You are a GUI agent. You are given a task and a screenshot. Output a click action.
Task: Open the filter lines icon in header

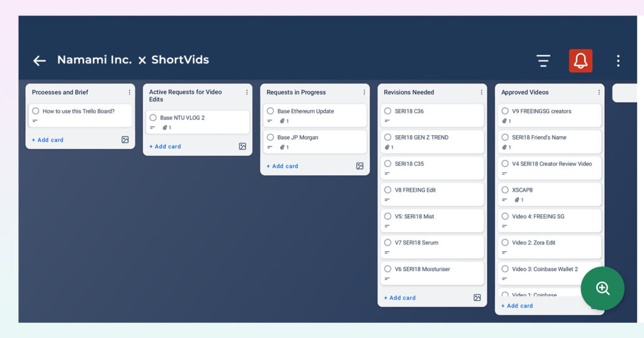click(543, 61)
